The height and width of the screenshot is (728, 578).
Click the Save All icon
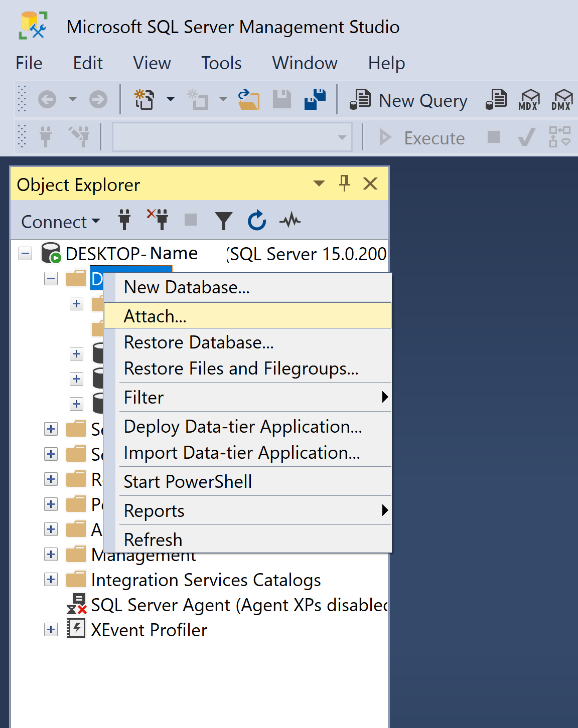click(315, 99)
